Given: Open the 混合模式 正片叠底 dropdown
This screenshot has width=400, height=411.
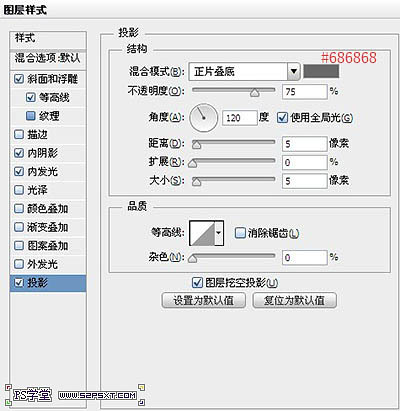Looking at the screenshot, I should click(244, 71).
